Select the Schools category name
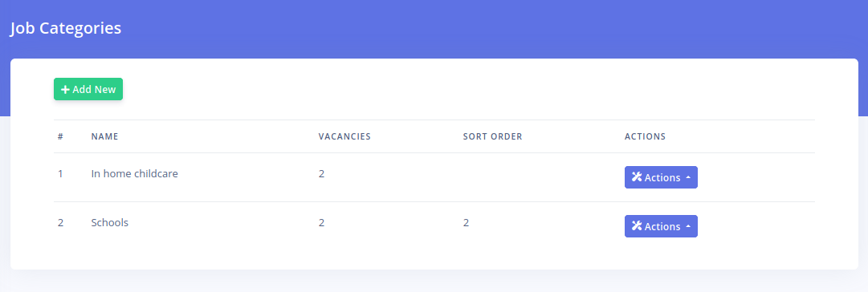This screenshot has height=292, width=868. pos(110,223)
